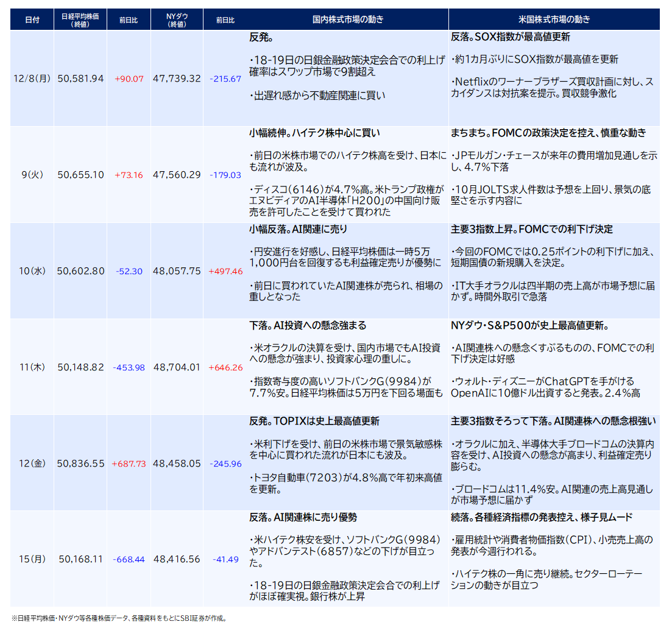The image size is (672, 628).
Task: Select the 小幅続伸。ハイテク株中心に買い heading
Action: (316, 133)
